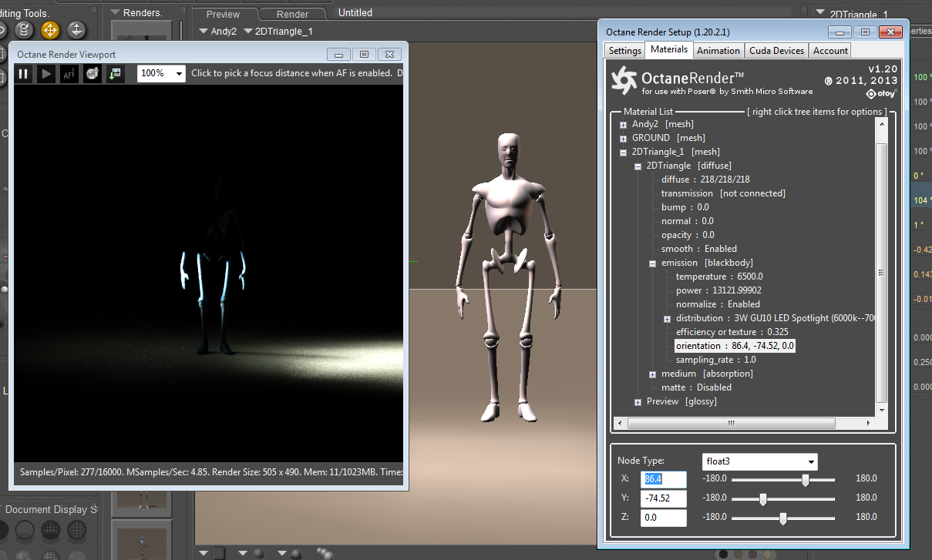Collapse the 2DTriangle_1 [mesh] node
This screenshot has height=560, width=932.
(x=624, y=152)
